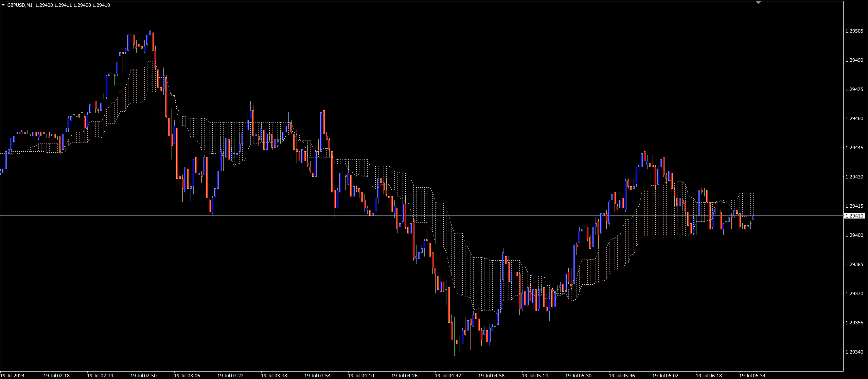Click the 19 Jul 06:34 time label

click(x=752, y=376)
